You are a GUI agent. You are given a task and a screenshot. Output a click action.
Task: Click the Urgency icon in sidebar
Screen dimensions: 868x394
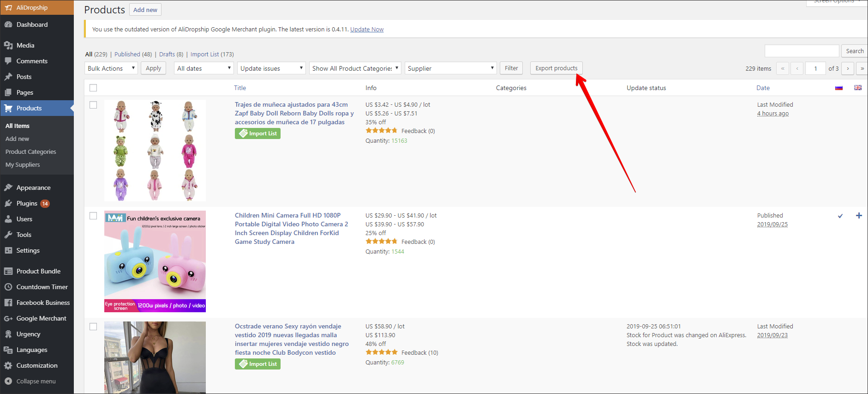[8, 334]
